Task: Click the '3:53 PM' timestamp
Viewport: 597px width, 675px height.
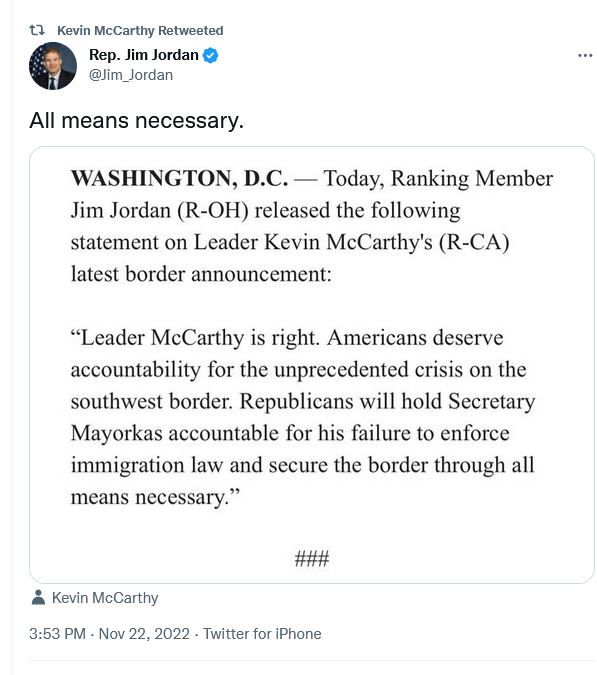Action: pyautogui.click(x=57, y=634)
